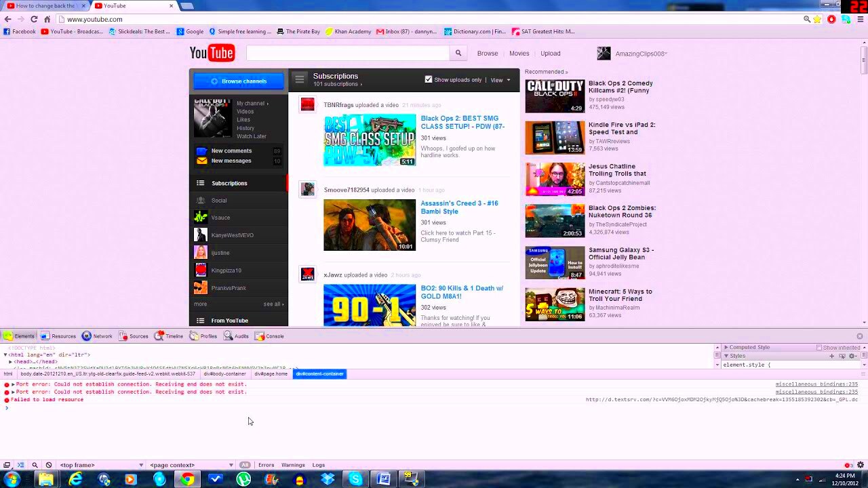Open the Movies link in YouTube header
Viewport: 868px width, 488px height.
(x=519, y=54)
